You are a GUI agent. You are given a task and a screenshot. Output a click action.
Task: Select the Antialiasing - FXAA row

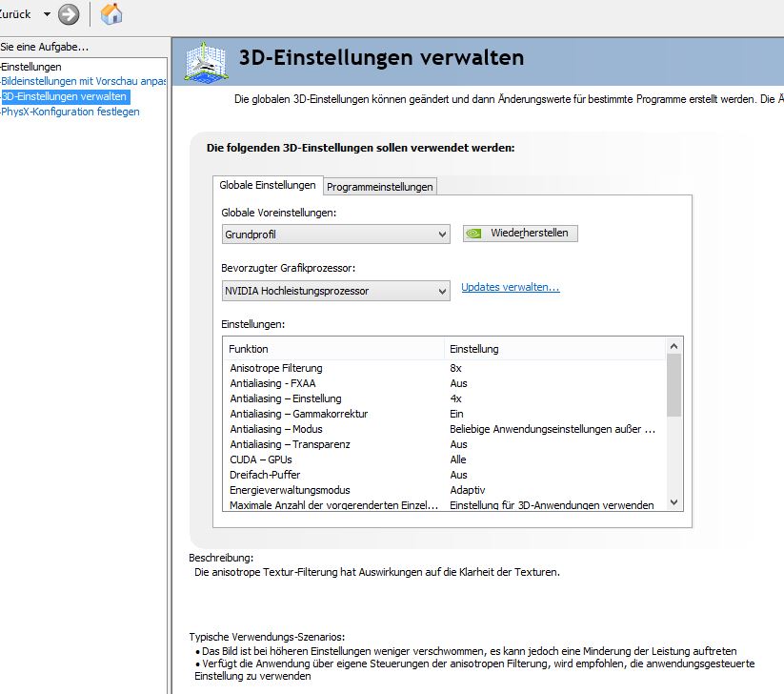(444, 383)
